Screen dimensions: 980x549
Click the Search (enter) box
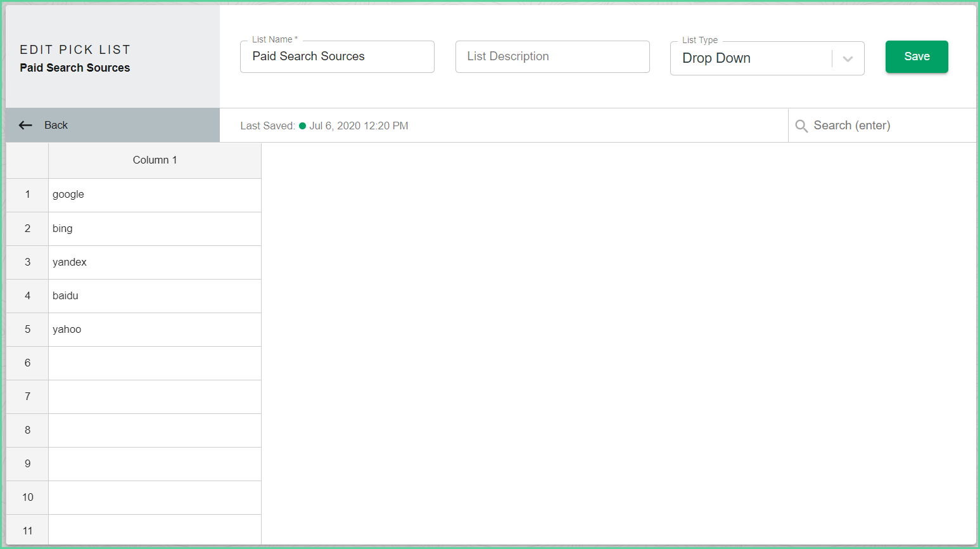(882, 126)
